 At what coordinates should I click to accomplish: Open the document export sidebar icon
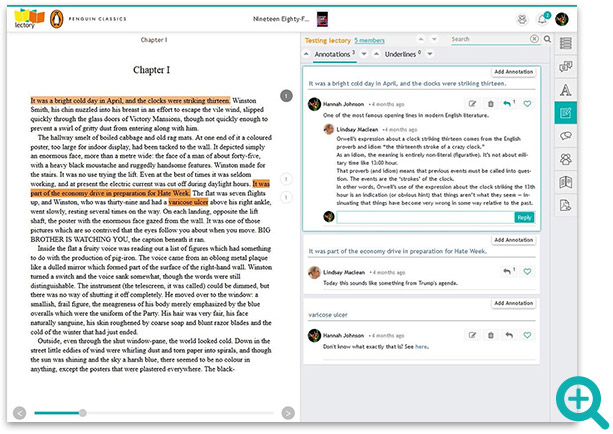tap(566, 205)
